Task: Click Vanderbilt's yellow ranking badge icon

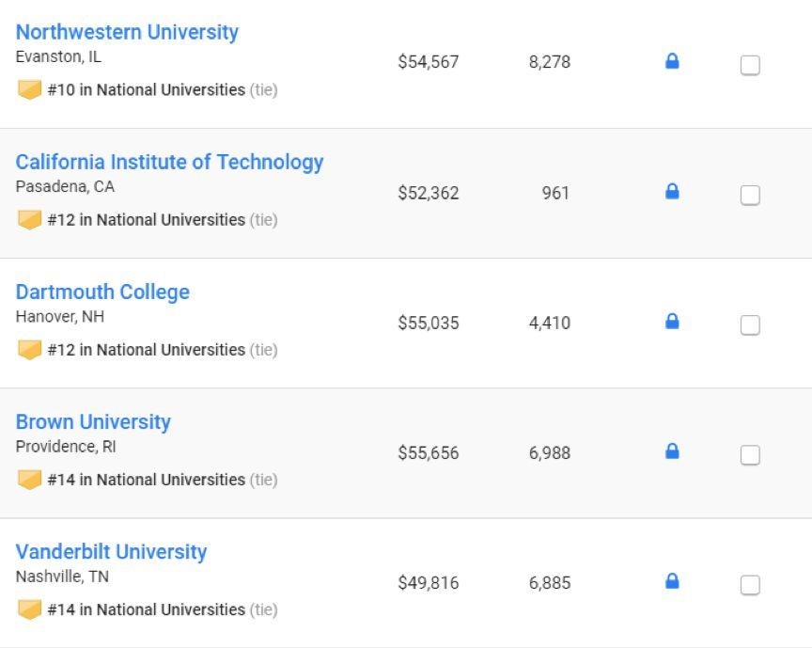Action: click(29, 609)
